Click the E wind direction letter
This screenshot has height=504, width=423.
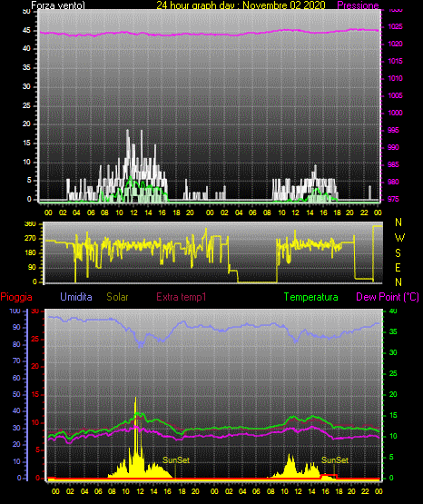(398, 267)
